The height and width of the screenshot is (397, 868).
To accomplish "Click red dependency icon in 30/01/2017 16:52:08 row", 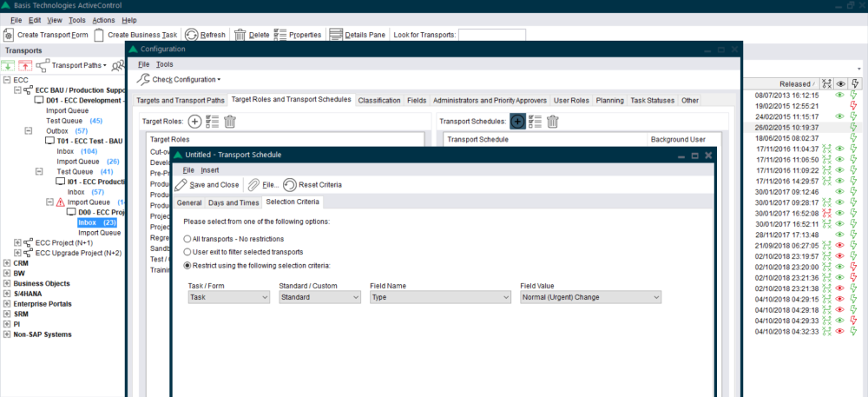I will (827, 213).
